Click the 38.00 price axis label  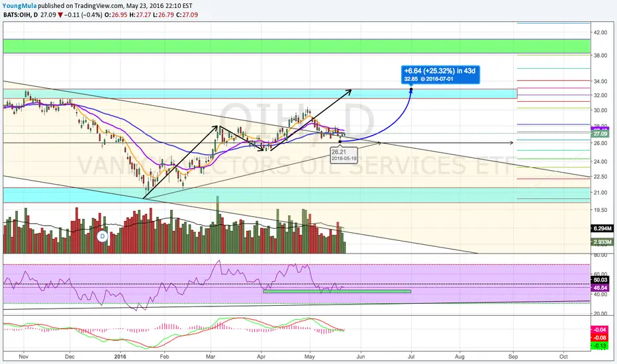[600, 56]
